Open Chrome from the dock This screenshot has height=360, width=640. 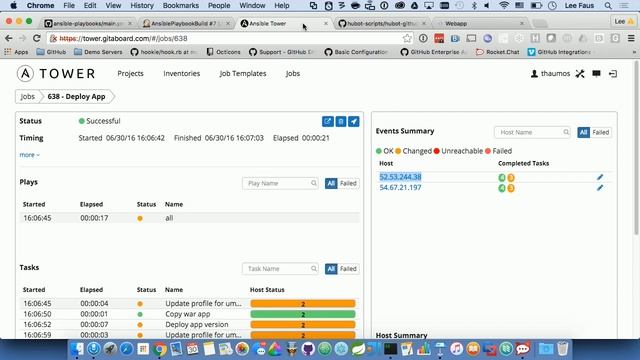click(x=160, y=349)
